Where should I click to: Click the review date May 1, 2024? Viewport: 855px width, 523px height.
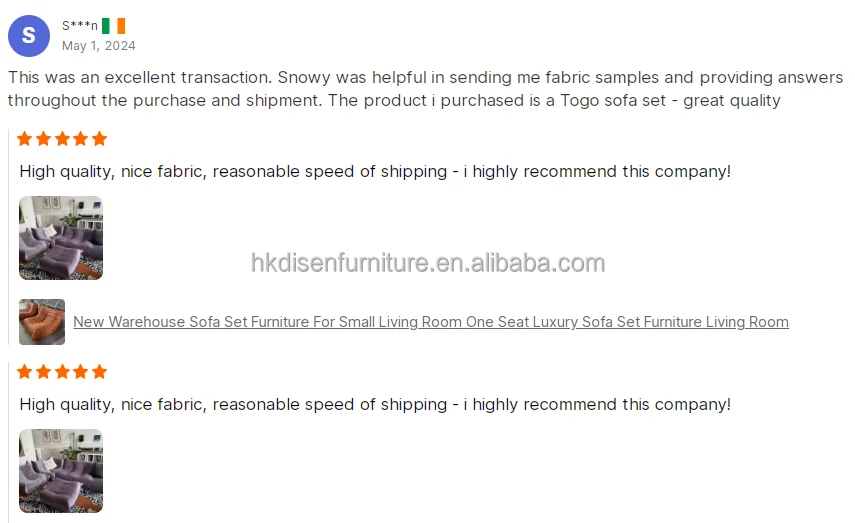pos(98,46)
